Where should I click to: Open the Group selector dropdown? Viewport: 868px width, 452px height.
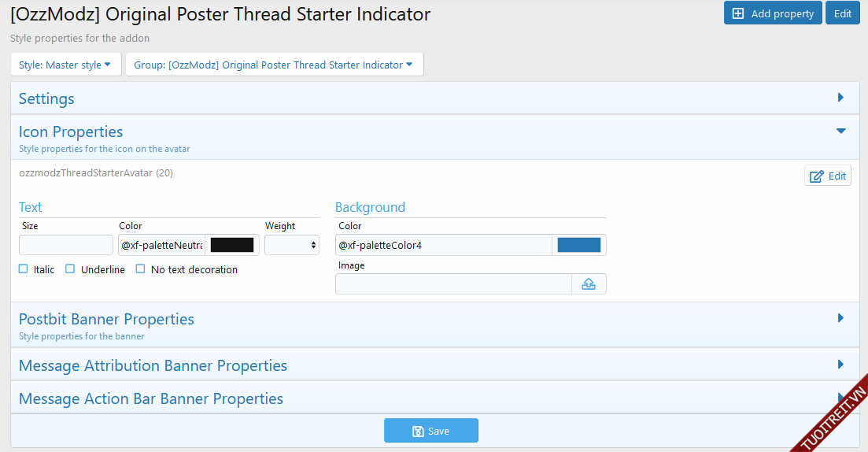coord(274,65)
